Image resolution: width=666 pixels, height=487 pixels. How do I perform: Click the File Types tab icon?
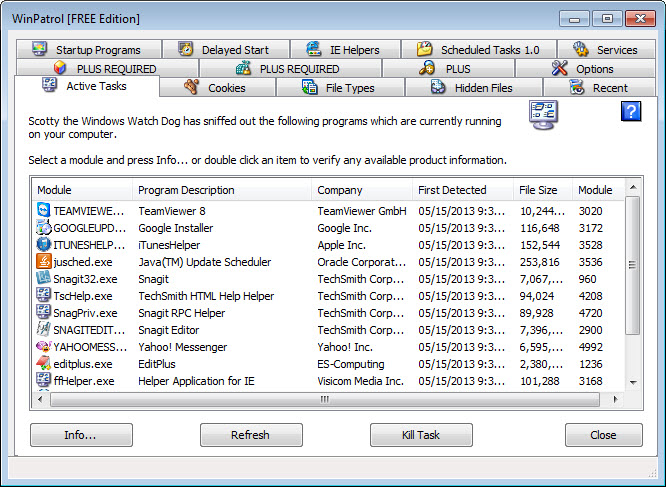point(310,87)
